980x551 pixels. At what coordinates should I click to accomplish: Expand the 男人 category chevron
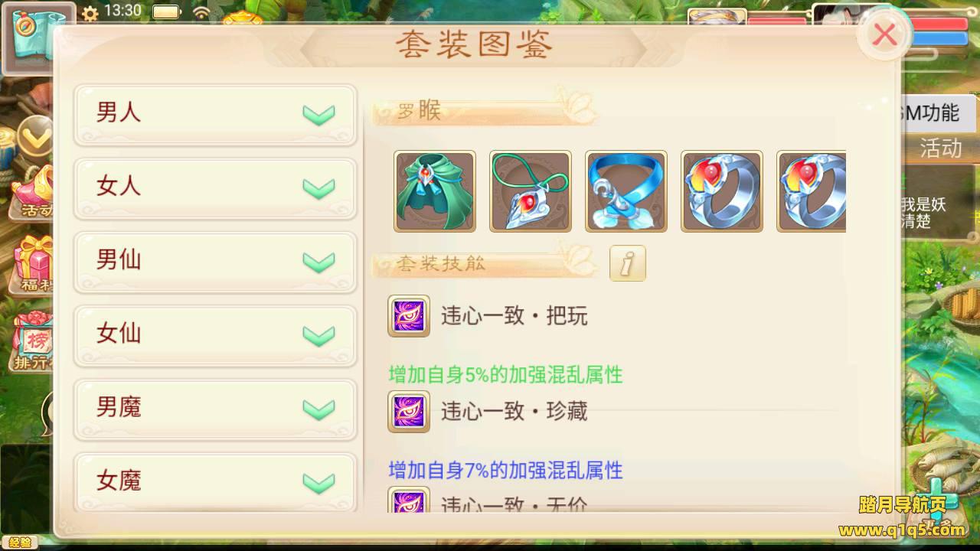[318, 115]
